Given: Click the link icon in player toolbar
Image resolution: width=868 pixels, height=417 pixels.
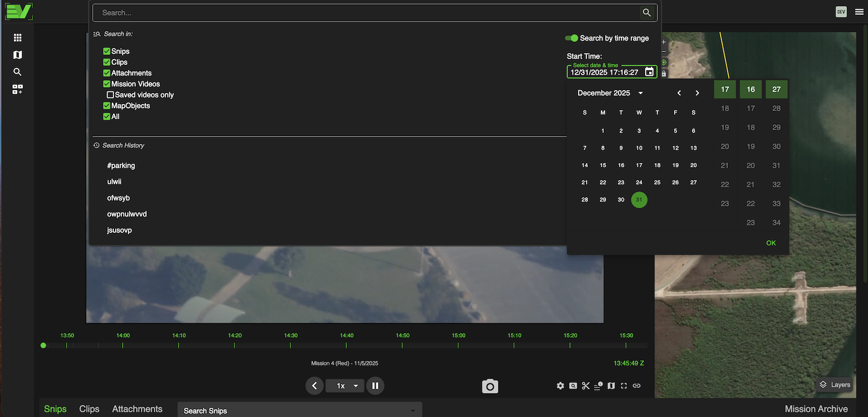Looking at the screenshot, I should [x=637, y=386].
